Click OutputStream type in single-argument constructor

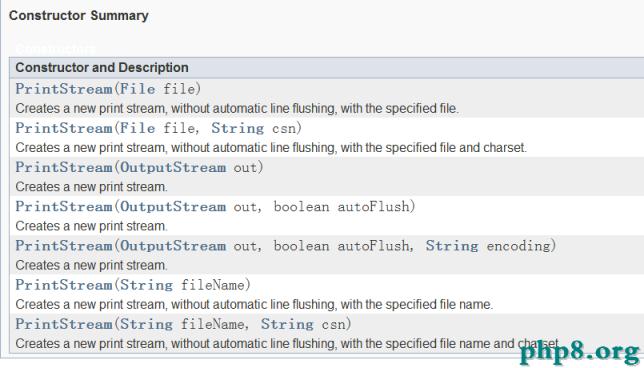pos(173,167)
